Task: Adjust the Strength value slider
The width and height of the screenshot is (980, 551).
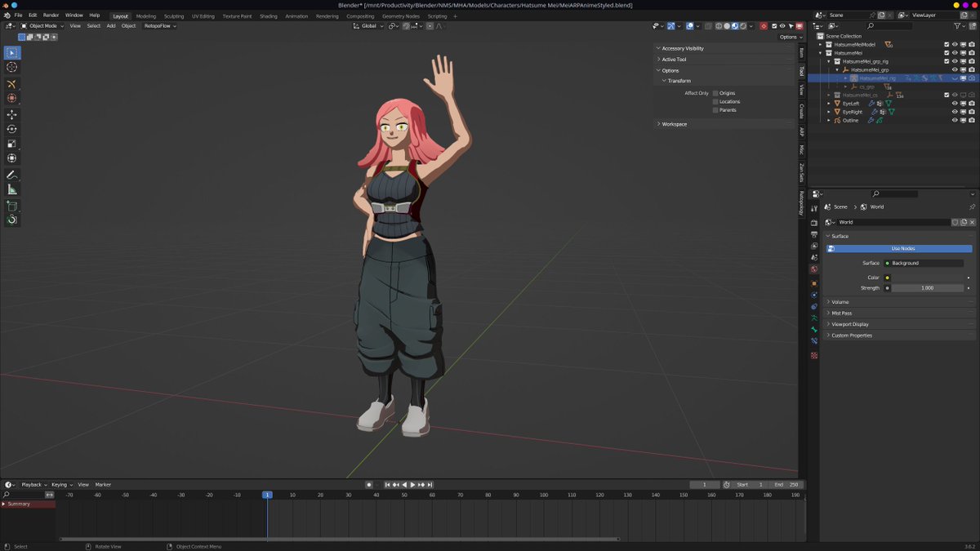Action: coord(927,288)
